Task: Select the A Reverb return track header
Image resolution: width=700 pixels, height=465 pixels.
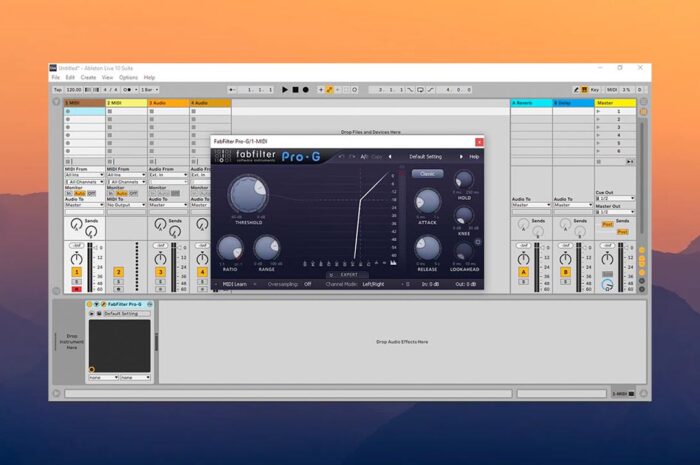Action: [x=531, y=103]
